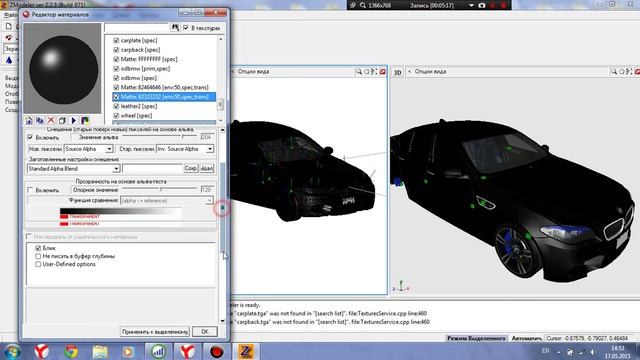Toggle the 'wheel [spec]' material checkbox
640x360 pixels.
click(116, 116)
